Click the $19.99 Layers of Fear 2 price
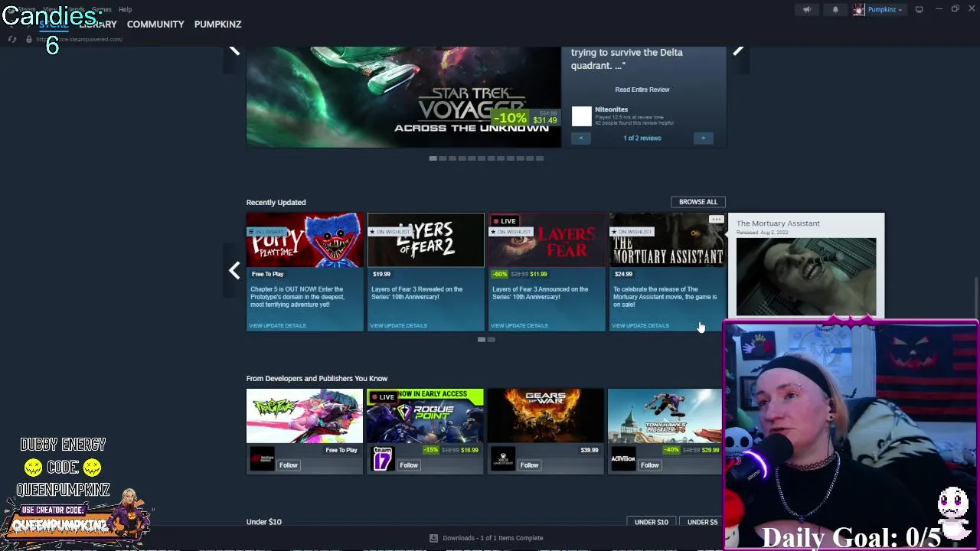The width and height of the screenshot is (980, 551). pyautogui.click(x=381, y=274)
